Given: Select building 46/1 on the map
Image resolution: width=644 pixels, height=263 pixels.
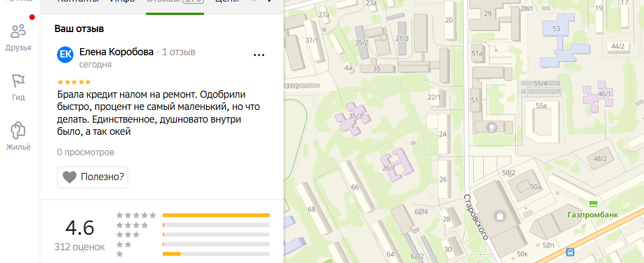Looking at the screenshot, I should tap(598, 96).
